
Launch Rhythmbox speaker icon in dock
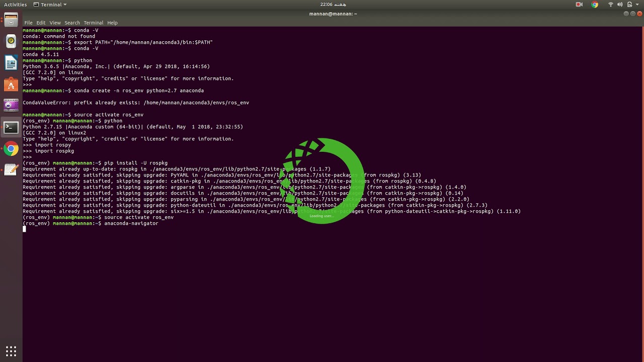point(11,41)
